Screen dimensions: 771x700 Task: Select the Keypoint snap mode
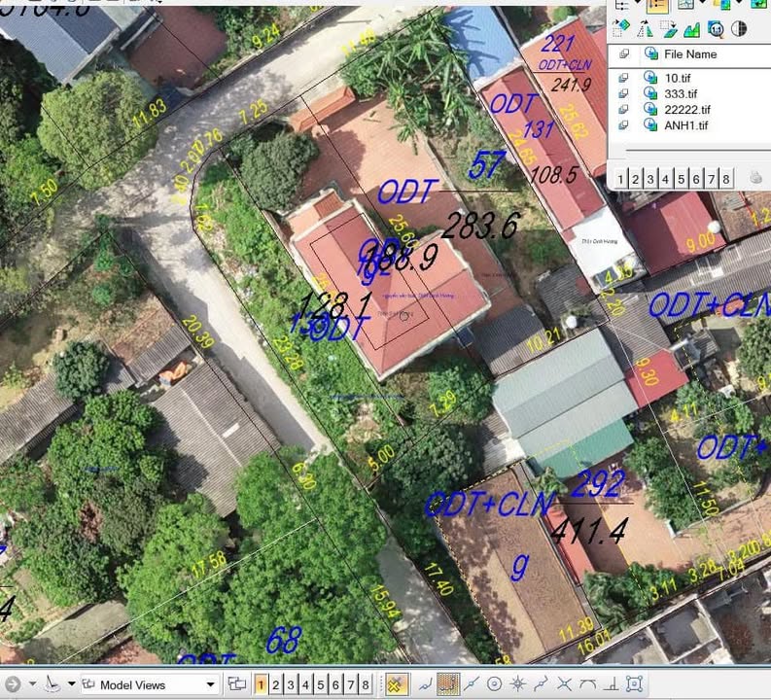coord(447,684)
